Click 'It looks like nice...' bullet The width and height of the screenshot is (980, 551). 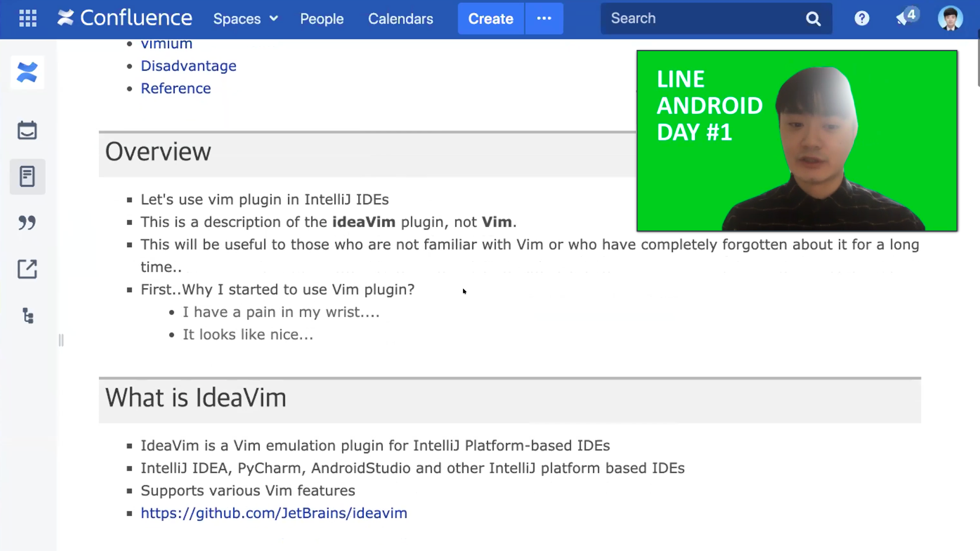pos(248,335)
